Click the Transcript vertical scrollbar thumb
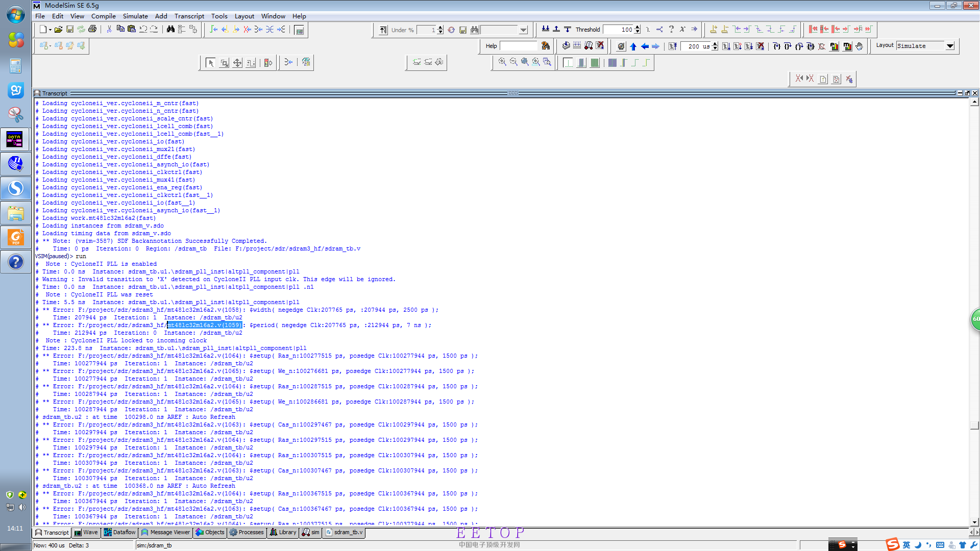The width and height of the screenshot is (980, 551). point(974,425)
